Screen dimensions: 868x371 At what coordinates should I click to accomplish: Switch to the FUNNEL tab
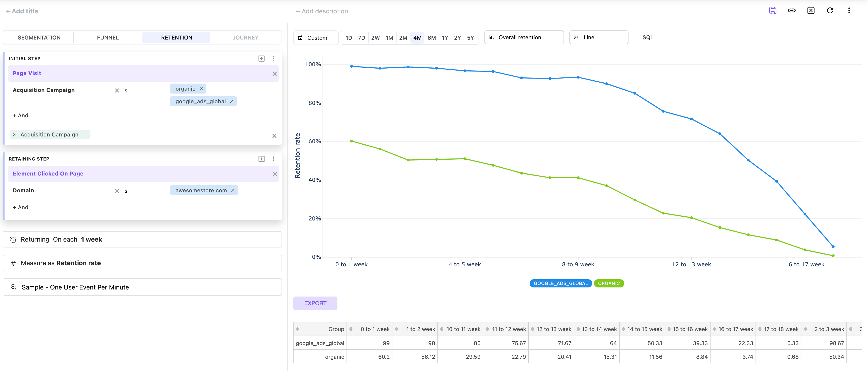click(108, 37)
